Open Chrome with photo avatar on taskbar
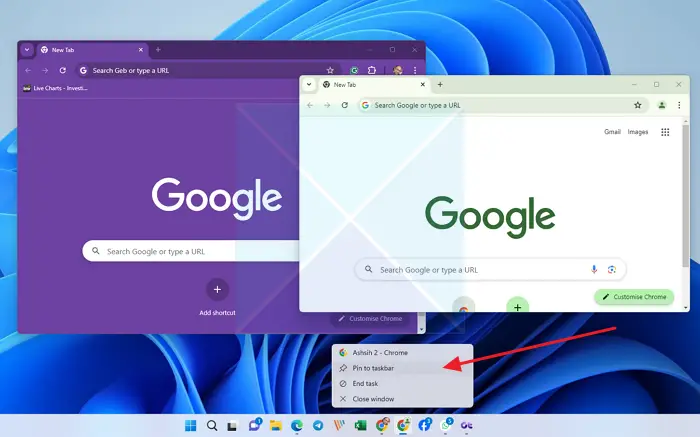This screenshot has width=700, height=437. (382, 425)
